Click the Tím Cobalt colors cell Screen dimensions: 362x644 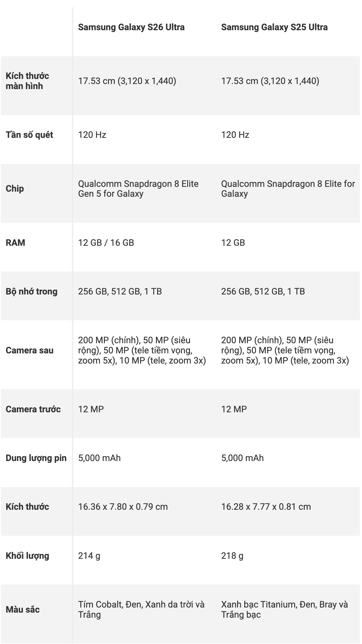[x=141, y=609]
